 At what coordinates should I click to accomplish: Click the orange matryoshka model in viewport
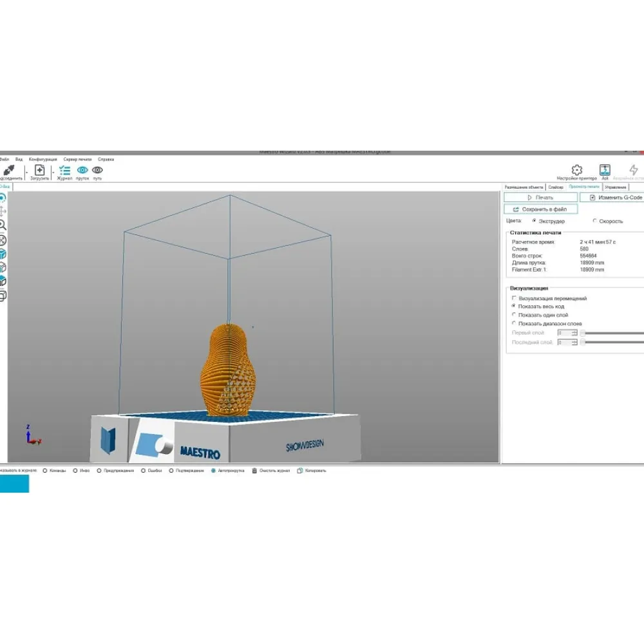[227, 370]
